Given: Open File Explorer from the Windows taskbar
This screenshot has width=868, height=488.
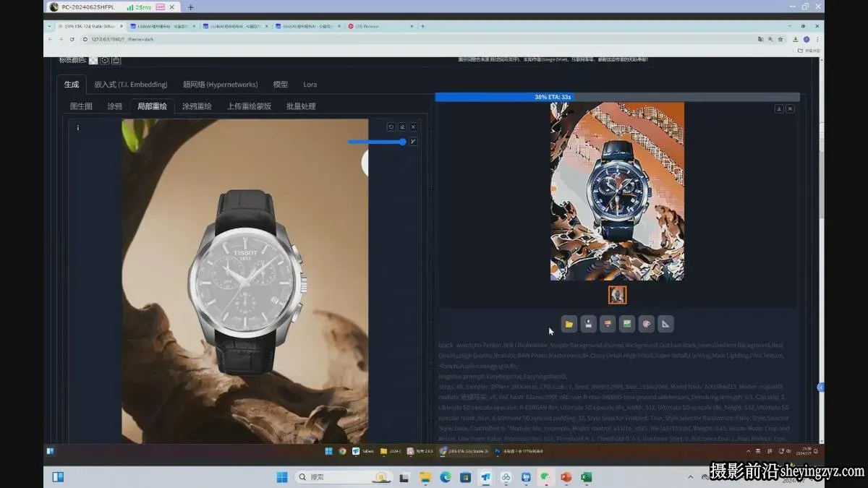Looking at the screenshot, I should (425, 477).
